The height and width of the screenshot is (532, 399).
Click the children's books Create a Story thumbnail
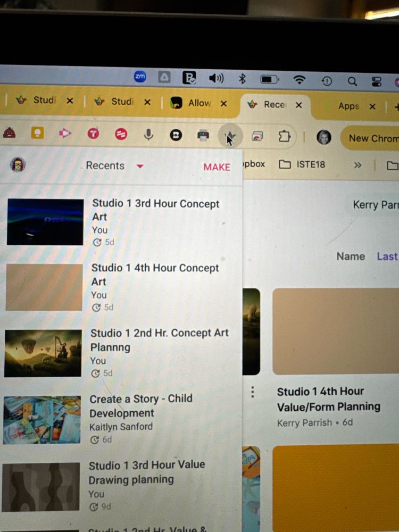41,420
